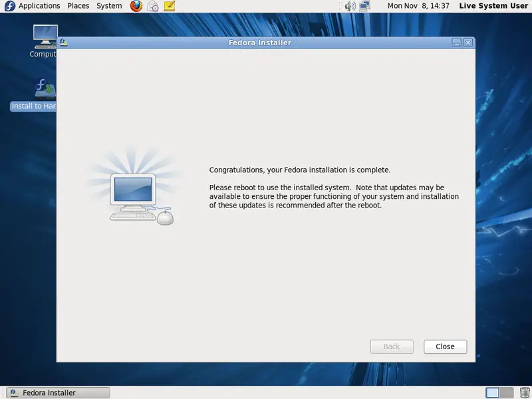The width and height of the screenshot is (532, 399).
Task: Open the Trash icon in bottom panel
Action: 524,393
